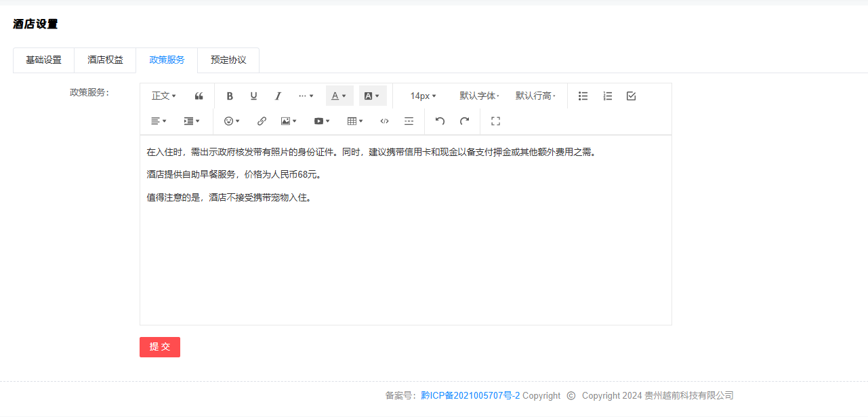Click the red 提交 submit button
Screen dimensions: 868x417
(x=160, y=347)
